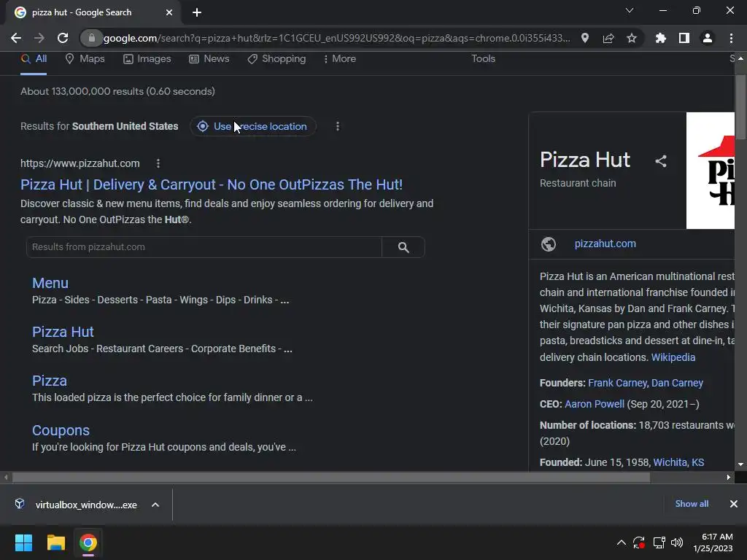Click the vertical scrollbar up arrow
Image resolution: width=747 pixels, height=560 pixels.
[740, 58]
